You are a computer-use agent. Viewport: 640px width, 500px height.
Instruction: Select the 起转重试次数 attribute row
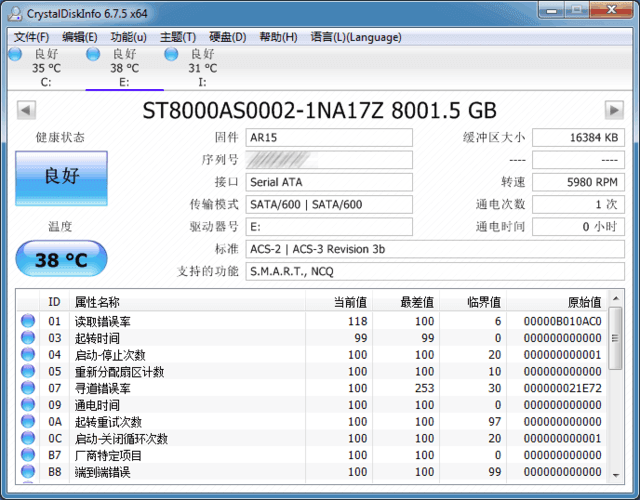coord(312,422)
